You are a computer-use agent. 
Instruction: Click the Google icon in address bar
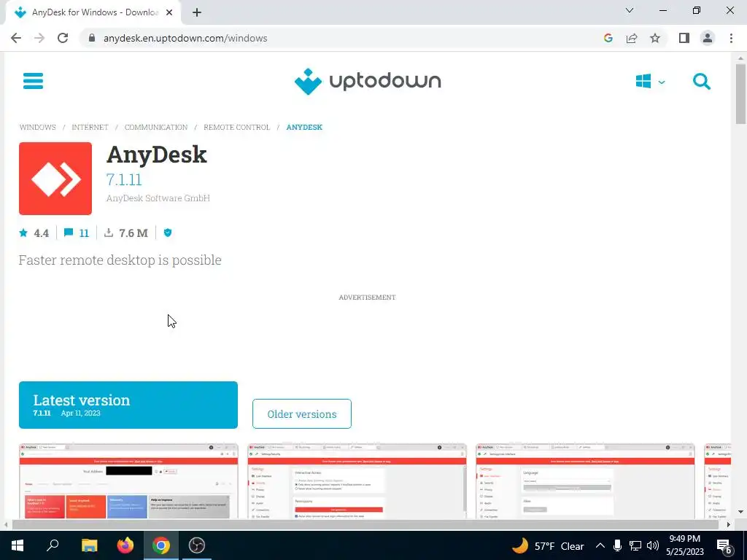tap(608, 38)
